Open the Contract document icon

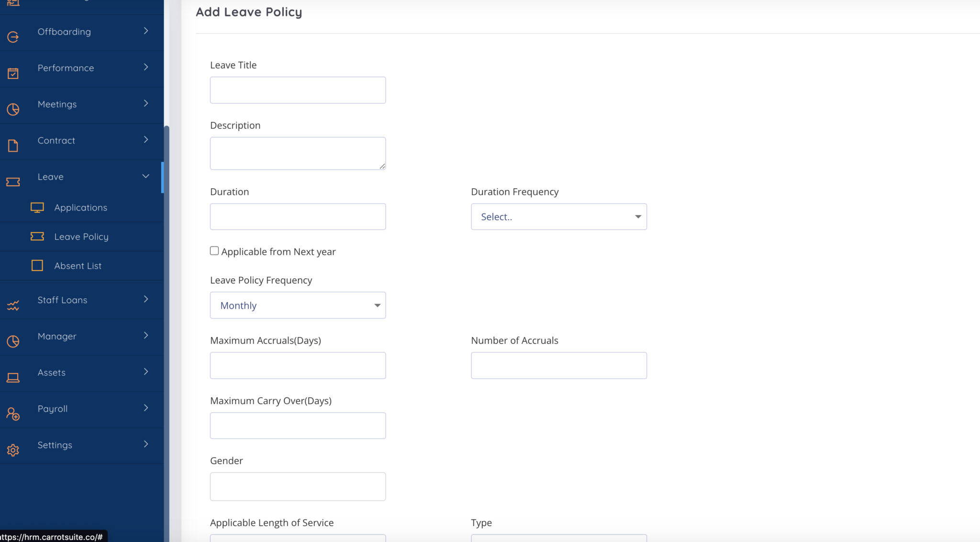click(13, 145)
